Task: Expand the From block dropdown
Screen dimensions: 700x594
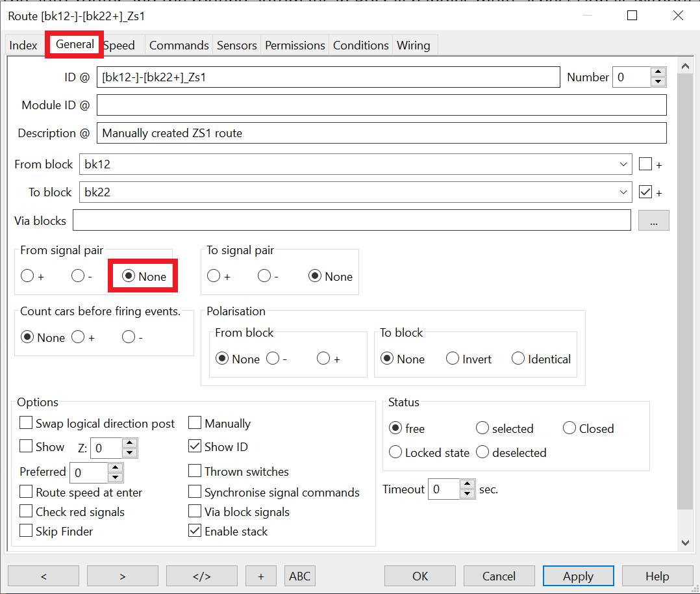Action: point(623,165)
